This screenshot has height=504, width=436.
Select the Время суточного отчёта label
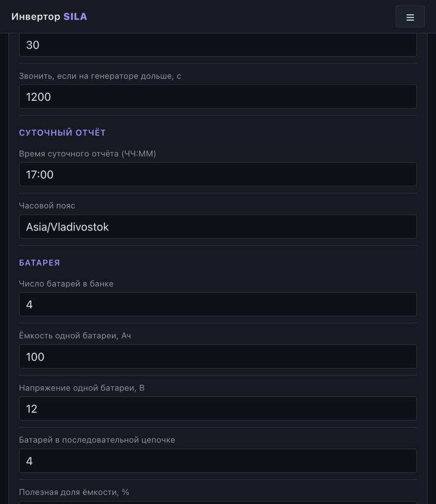[87, 154]
